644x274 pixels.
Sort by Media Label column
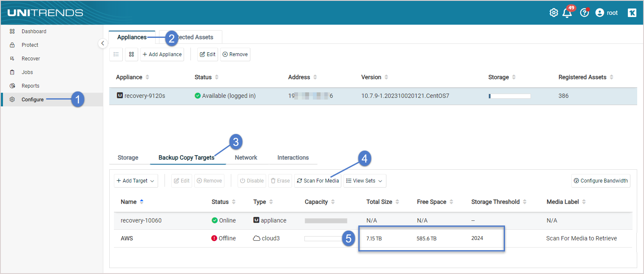tap(566, 202)
